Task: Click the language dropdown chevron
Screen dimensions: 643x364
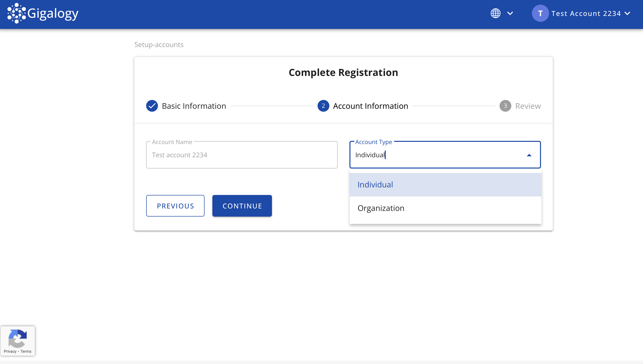Action: coord(510,13)
